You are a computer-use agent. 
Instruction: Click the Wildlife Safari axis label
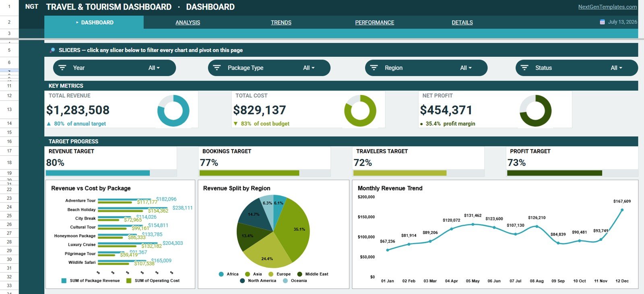[x=82, y=263]
